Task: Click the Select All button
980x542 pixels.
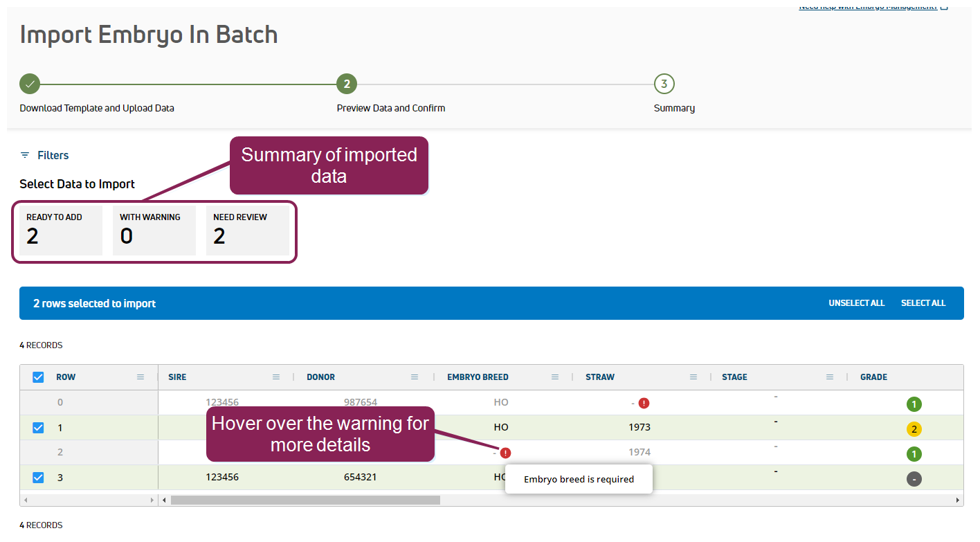Action: coord(923,303)
